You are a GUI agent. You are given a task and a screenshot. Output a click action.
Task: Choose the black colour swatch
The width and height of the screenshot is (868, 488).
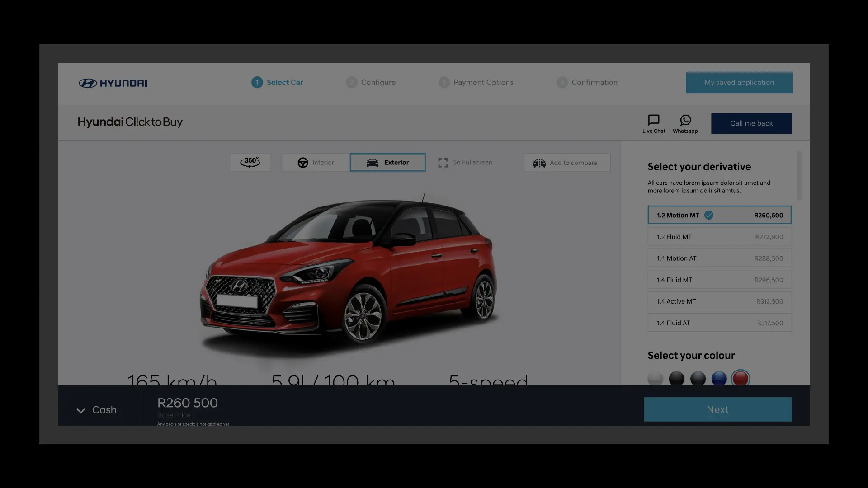click(x=676, y=379)
